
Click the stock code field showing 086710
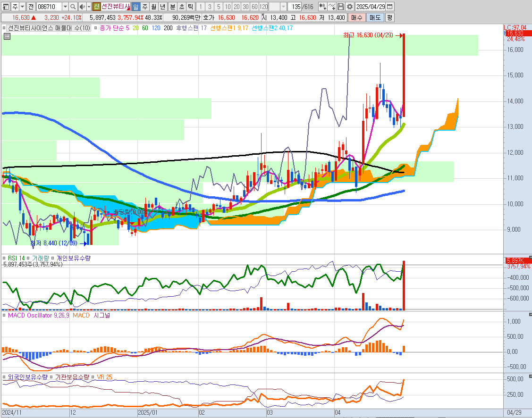pos(49,7)
